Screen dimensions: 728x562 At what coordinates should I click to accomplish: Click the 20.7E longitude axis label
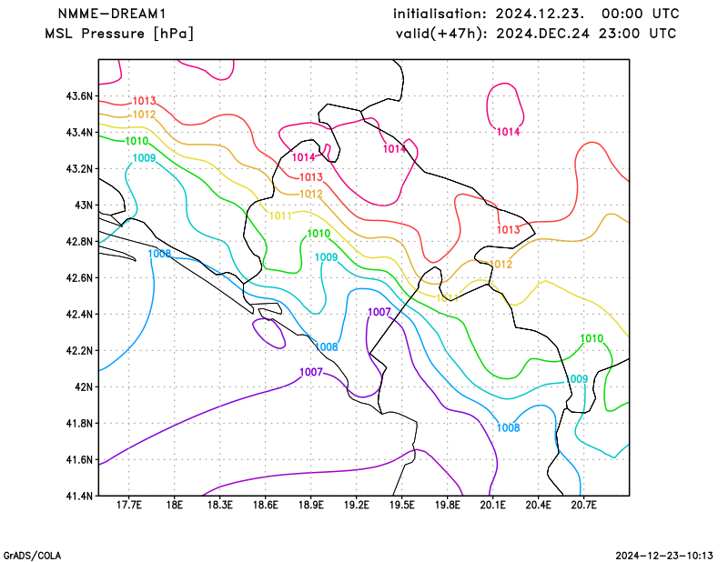tap(584, 505)
